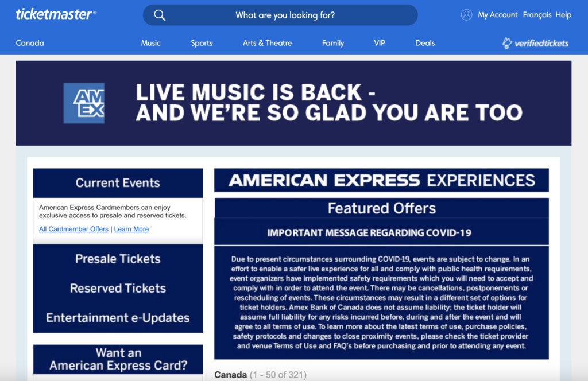Select Reserved Tickets in sidebar

118,288
